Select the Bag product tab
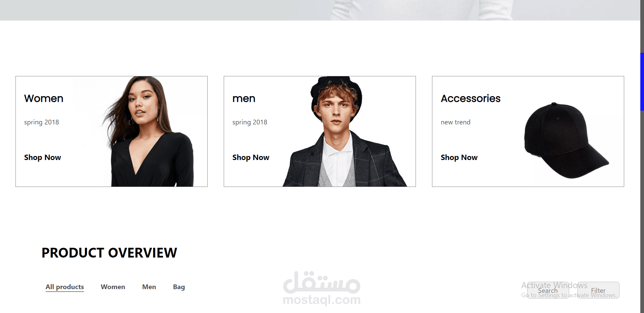This screenshot has width=644, height=313. (x=179, y=287)
